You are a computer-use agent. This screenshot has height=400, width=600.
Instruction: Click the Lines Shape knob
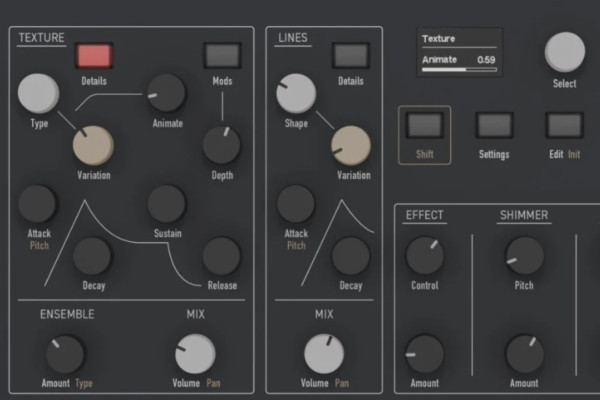click(296, 94)
